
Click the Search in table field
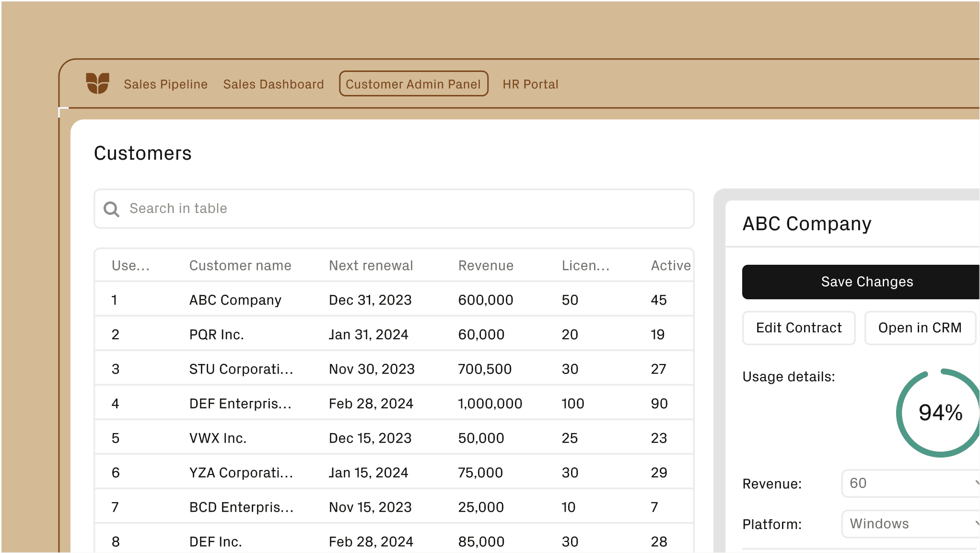pos(336,209)
